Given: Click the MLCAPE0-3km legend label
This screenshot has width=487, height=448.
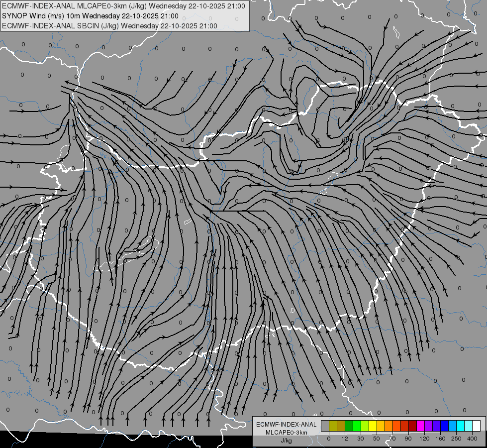Looking at the screenshot, I should [x=287, y=433].
